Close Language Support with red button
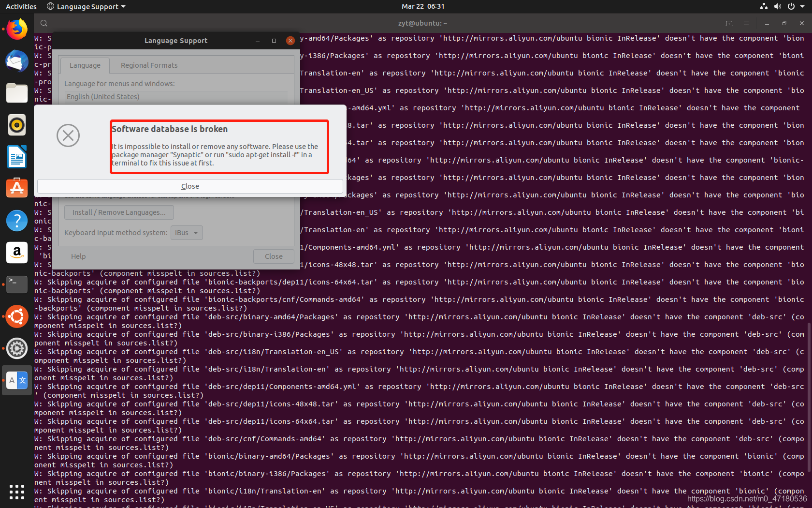Screen dimensions: 812x508 pyautogui.click(x=290, y=41)
